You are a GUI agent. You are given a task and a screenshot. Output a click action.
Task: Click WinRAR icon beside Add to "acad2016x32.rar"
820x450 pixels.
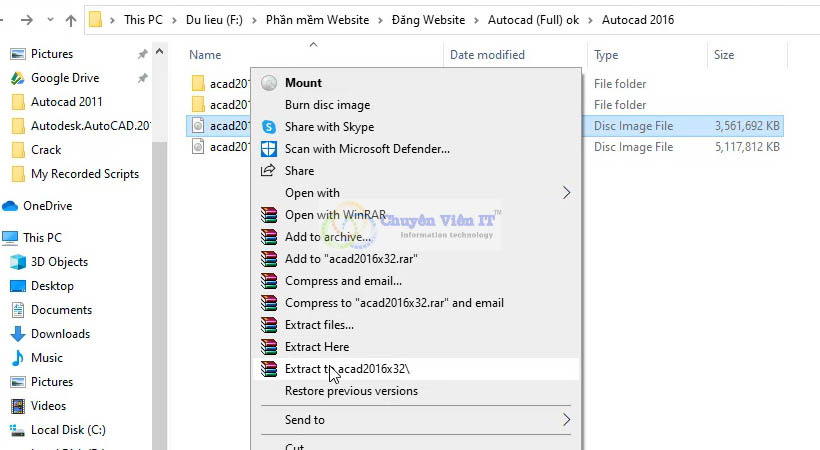coord(269,258)
